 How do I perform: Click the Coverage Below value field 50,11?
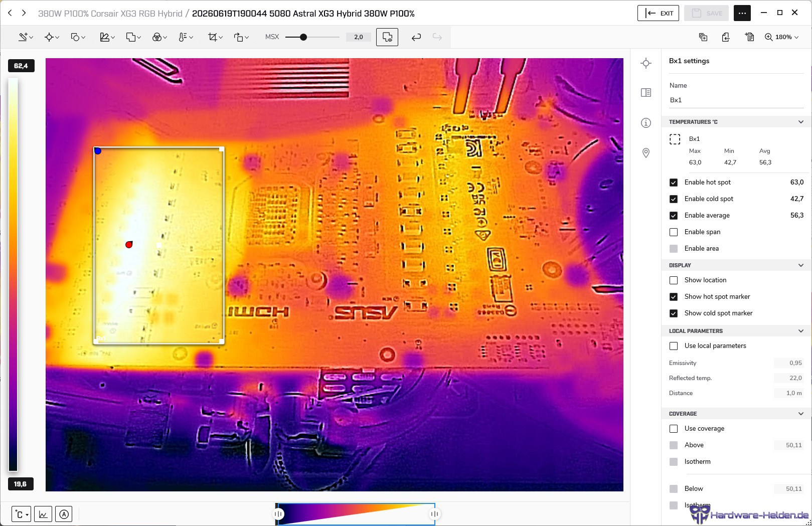788,489
